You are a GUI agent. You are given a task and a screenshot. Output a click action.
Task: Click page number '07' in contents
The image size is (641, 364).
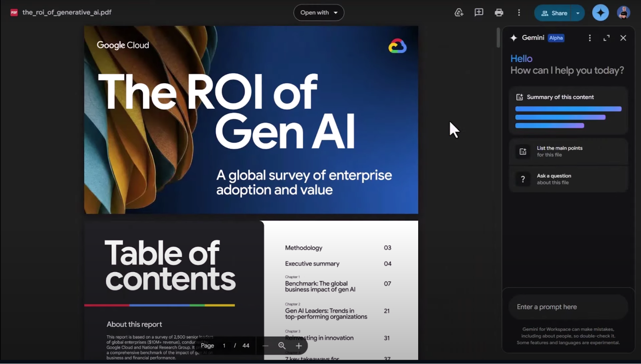[x=387, y=284]
